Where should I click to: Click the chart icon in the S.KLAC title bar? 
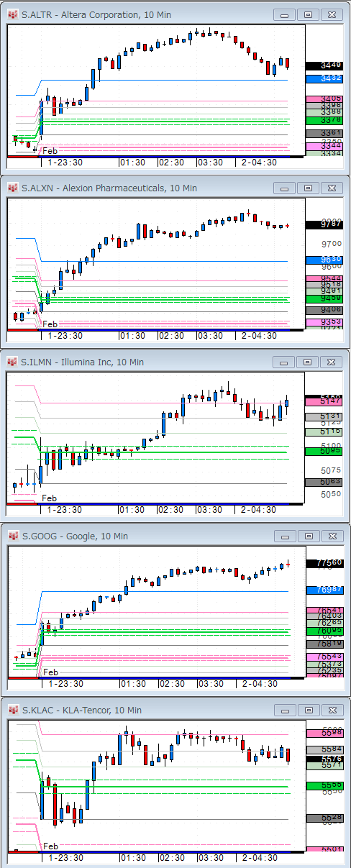tap(12, 711)
